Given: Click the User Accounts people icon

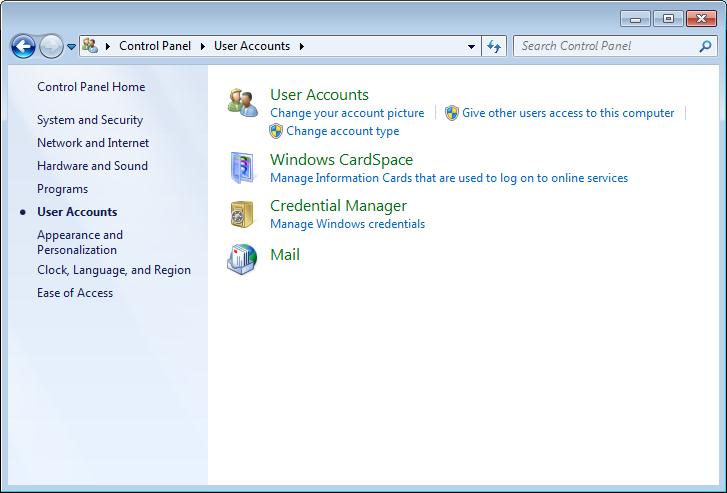Looking at the screenshot, I should (242, 103).
